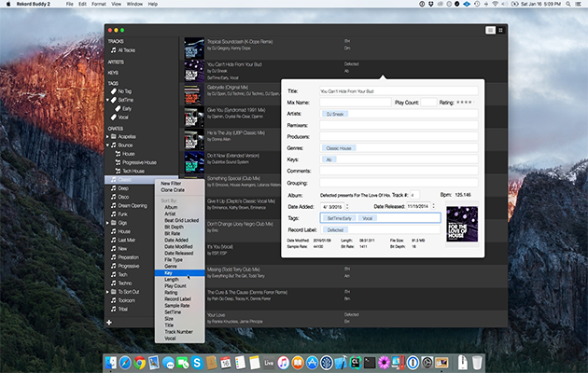Set the star rating in track info

tap(467, 102)
